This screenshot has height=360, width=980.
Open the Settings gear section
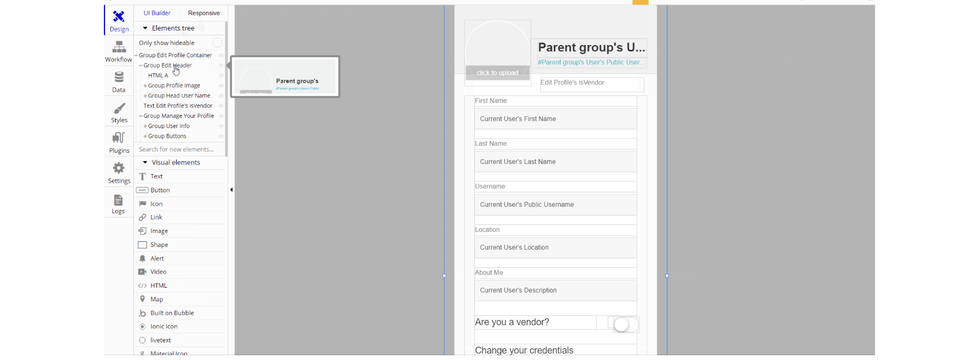point(119,173)
